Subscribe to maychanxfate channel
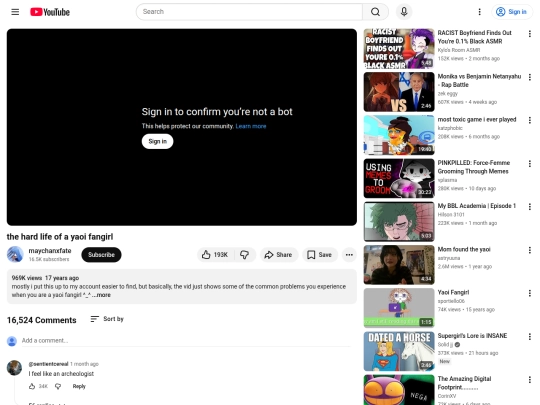 pos(101,255)
